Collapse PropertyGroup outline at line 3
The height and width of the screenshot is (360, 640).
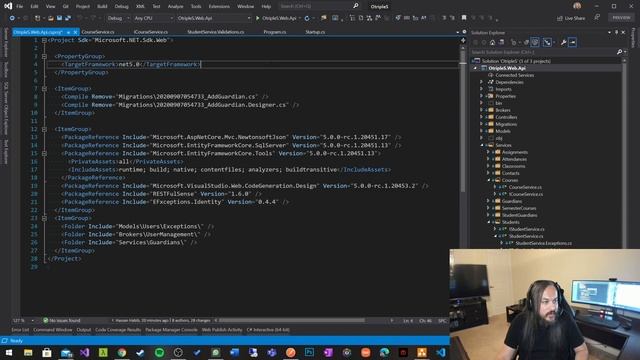point(44,56)
